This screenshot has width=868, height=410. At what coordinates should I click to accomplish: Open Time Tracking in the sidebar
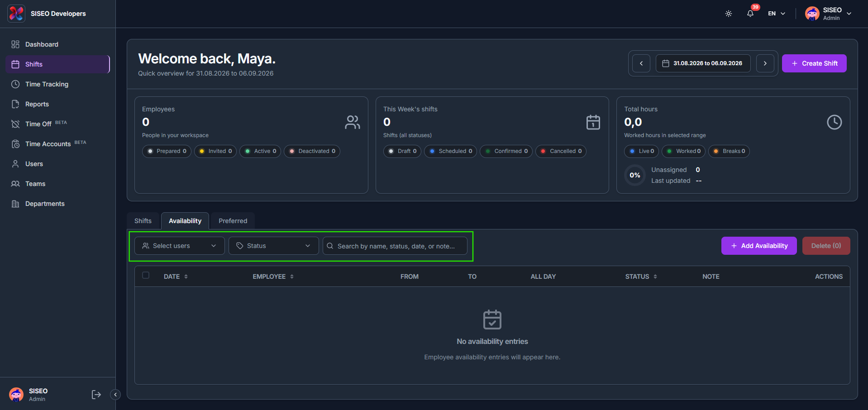[58, 84]
